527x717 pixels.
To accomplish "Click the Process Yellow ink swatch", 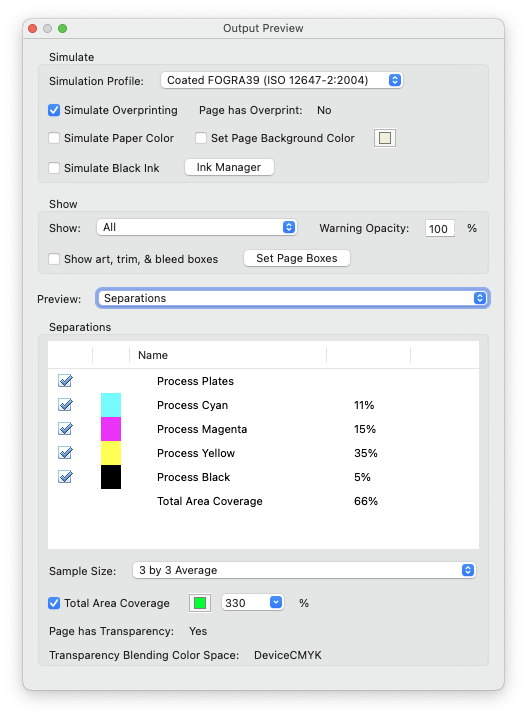I will point(111,453).
